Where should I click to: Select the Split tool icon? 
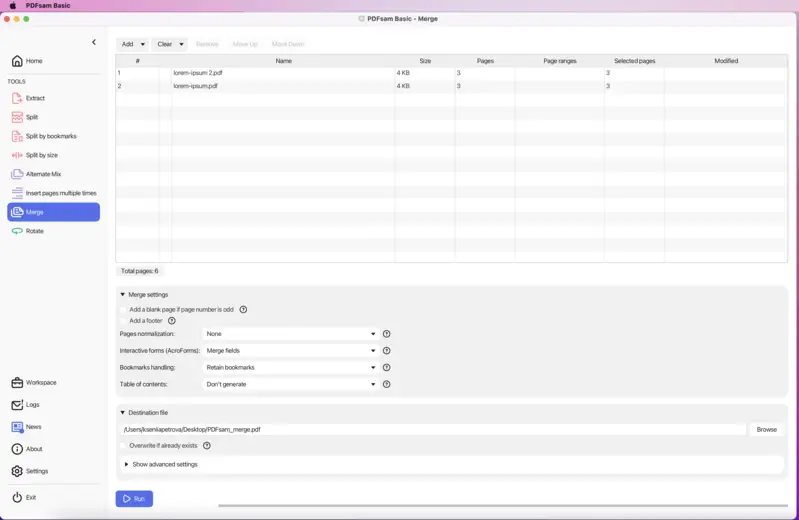[17, 117]
